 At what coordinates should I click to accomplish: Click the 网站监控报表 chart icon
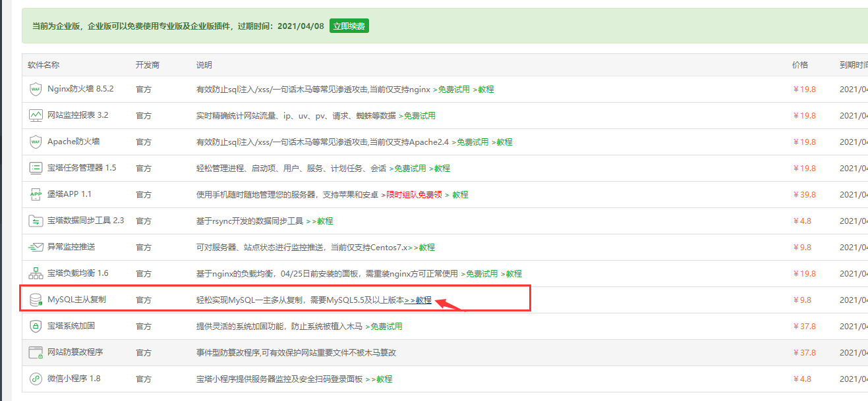pos(36,115)
